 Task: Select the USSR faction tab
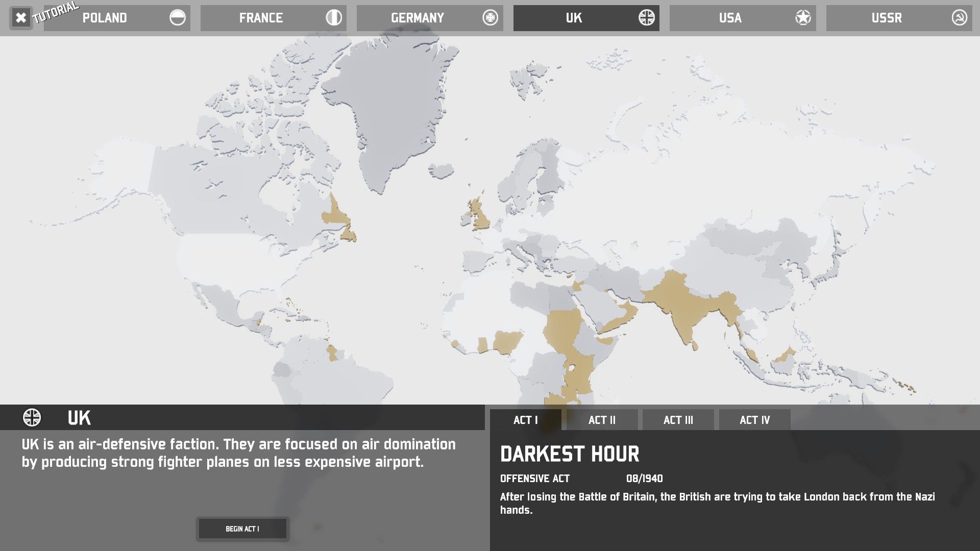pos(886,18)
